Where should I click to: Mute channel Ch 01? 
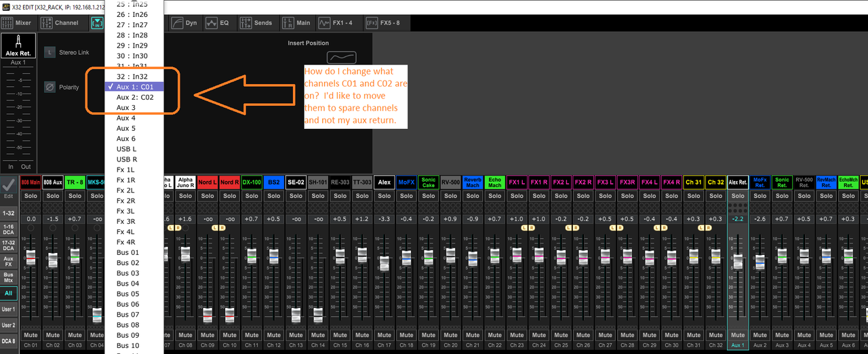[x=31, y=335]
